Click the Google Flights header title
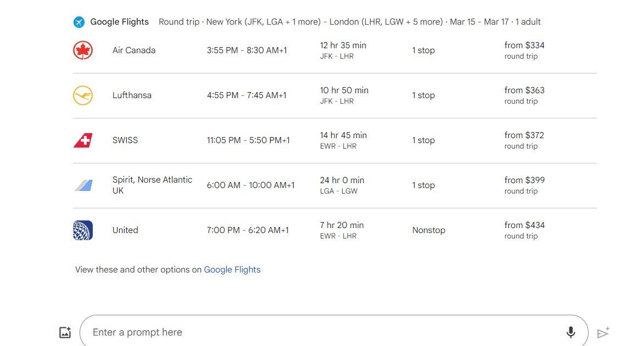Image resolution: width=644 pixels, height=346 pixels. click(x=120, y=22)
